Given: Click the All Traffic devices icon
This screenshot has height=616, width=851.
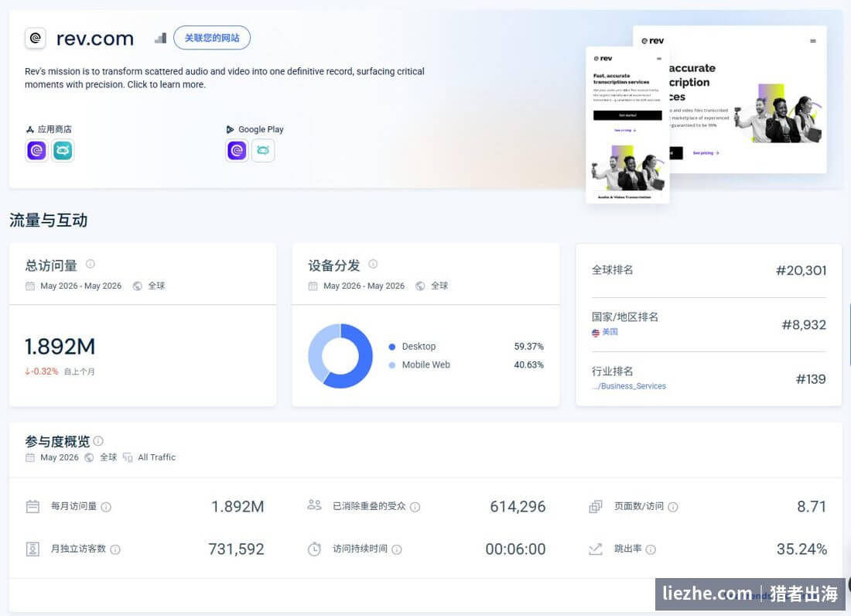Looking at the screenshot, I should click(x=128, y=457).
